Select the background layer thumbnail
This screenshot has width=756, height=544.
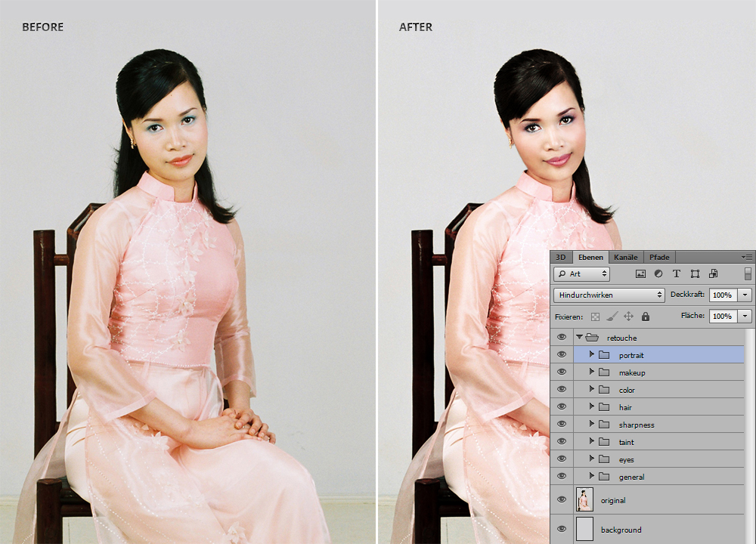pyautogui.click(x=585, y=529)
